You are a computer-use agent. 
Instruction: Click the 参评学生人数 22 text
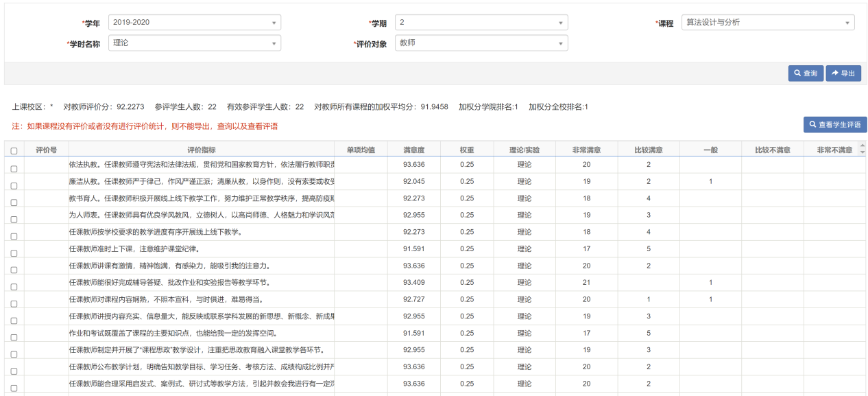(186, 107)
